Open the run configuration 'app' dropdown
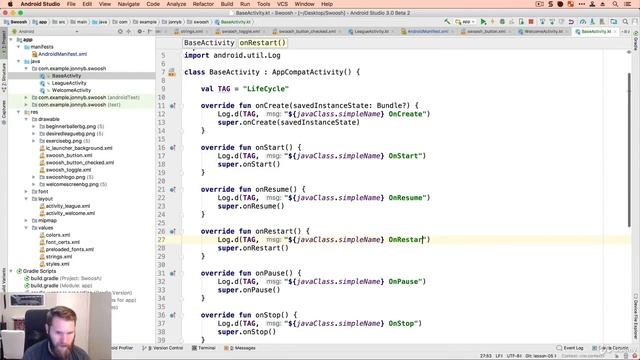 click(x=465, y=22)
